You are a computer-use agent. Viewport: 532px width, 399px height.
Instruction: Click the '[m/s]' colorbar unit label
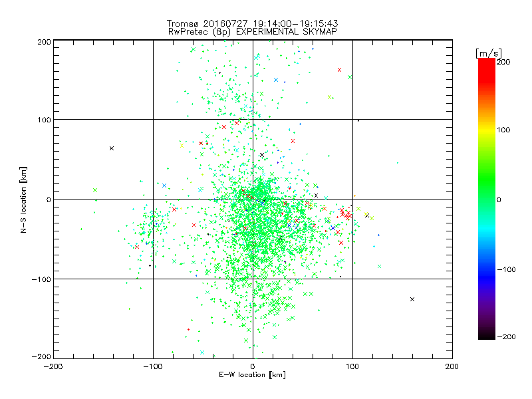click(x=489, y=53)
